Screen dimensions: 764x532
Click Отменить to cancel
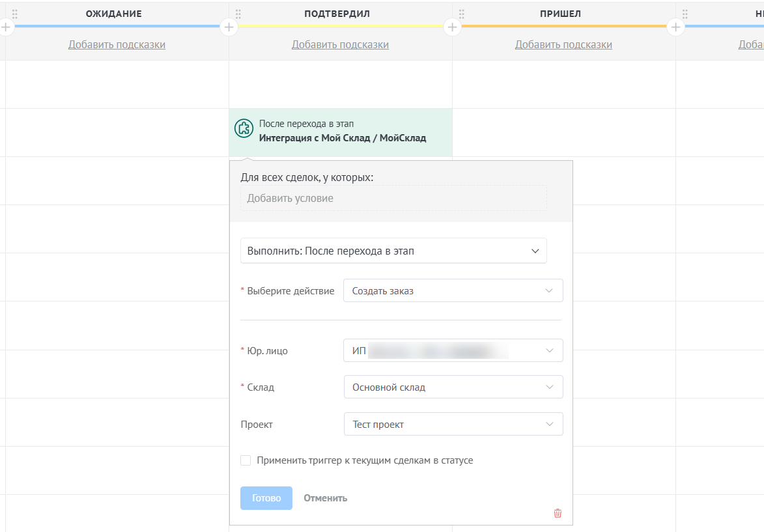point(326,498)
